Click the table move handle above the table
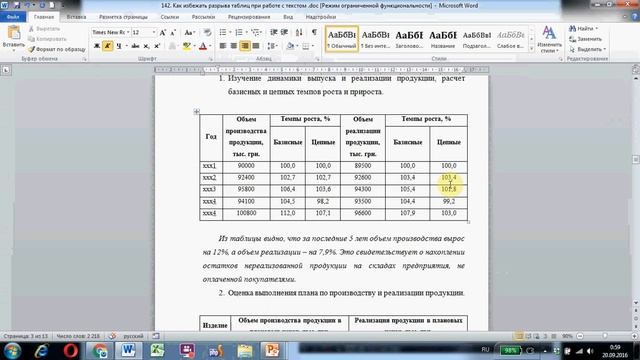The height and width of the screenshot is (360, 640). 196,111
